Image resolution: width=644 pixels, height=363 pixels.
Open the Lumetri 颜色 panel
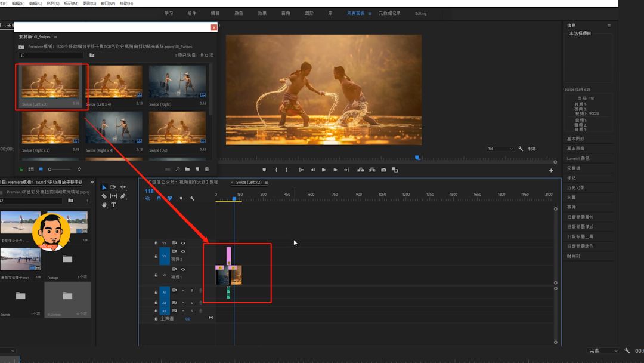point(578,158)
